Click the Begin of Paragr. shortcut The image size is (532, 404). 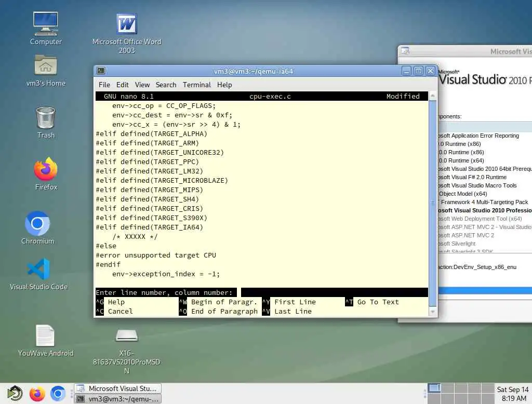point(218,302)
